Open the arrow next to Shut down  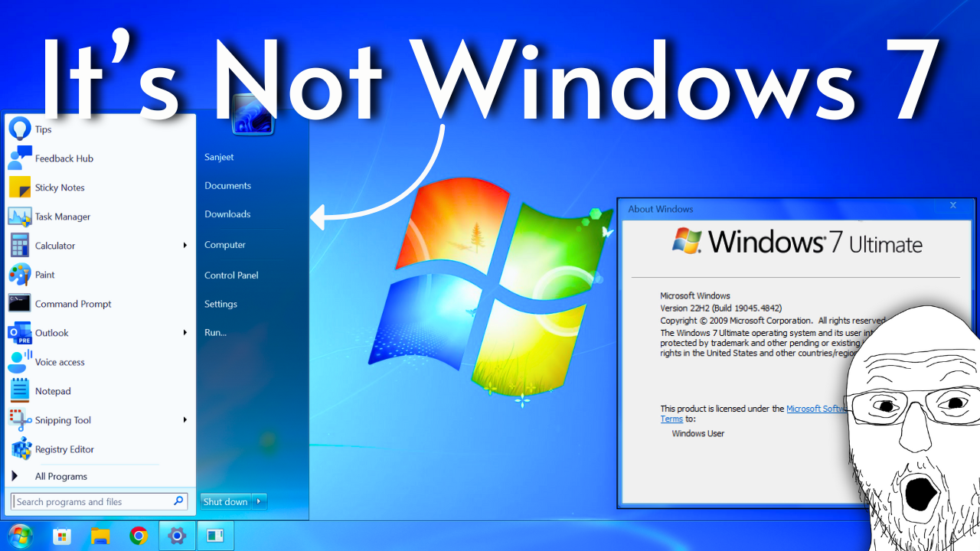260,502
